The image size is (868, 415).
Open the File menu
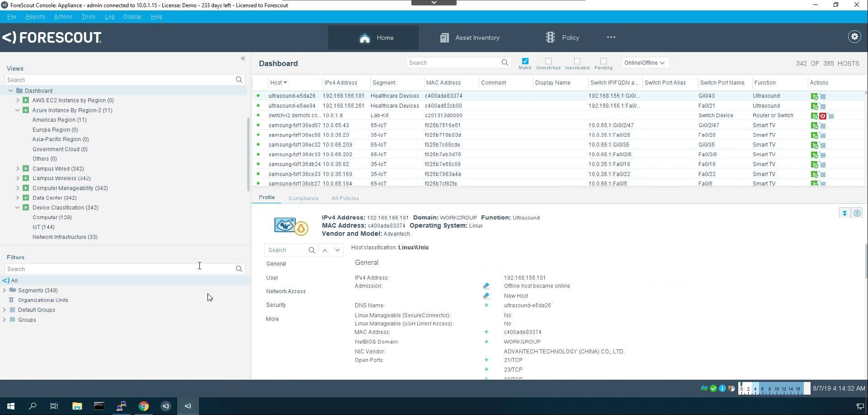click(12, 17)
